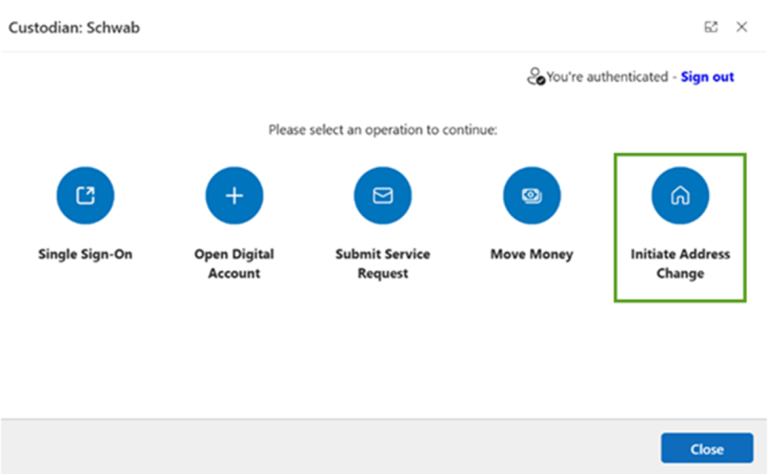Click the Single Sign-On circular icon
The image size is (768, 474).
click(85, 195)
